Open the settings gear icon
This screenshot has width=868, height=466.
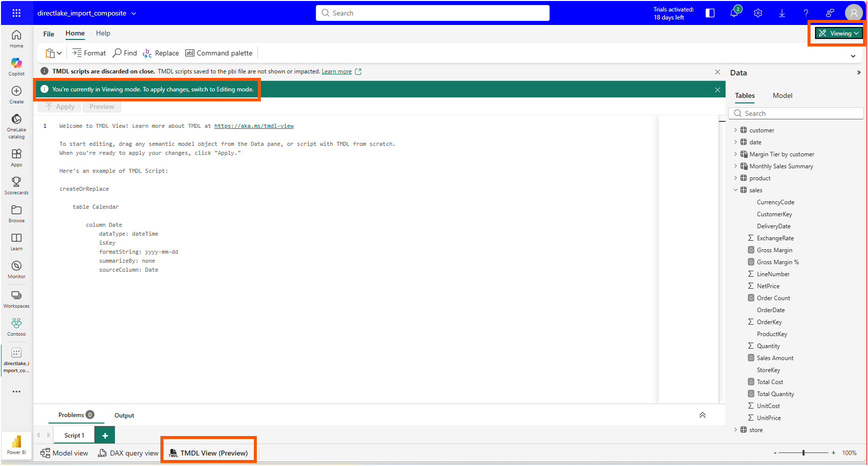tap(758, 13)
